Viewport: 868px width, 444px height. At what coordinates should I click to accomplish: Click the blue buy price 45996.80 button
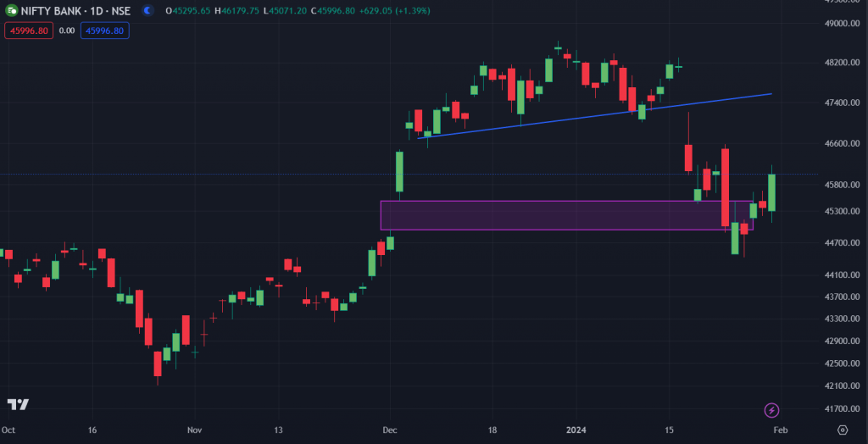point(104,31)
